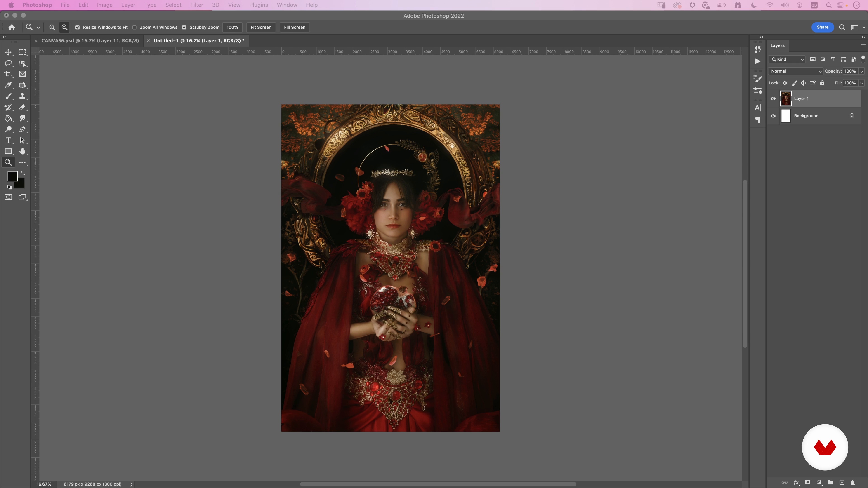Swap foreground and background colors

pos(23,173)
